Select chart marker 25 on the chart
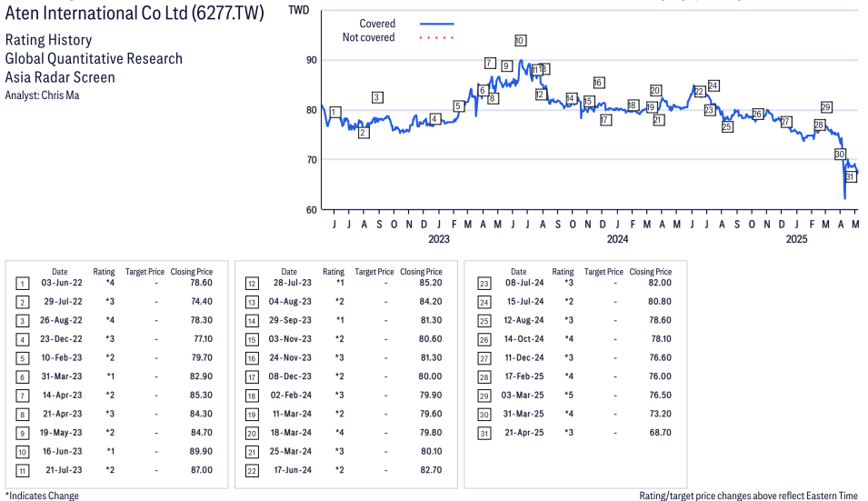 (x=727, y=126)
